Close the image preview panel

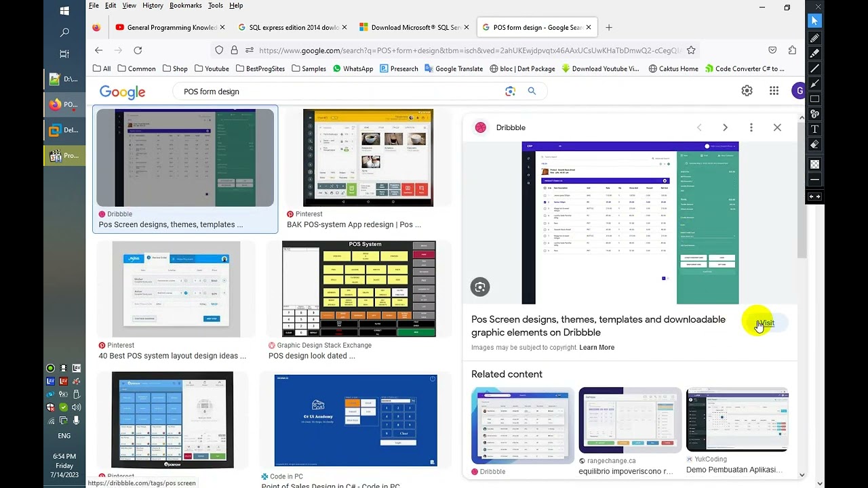point(777,127)
